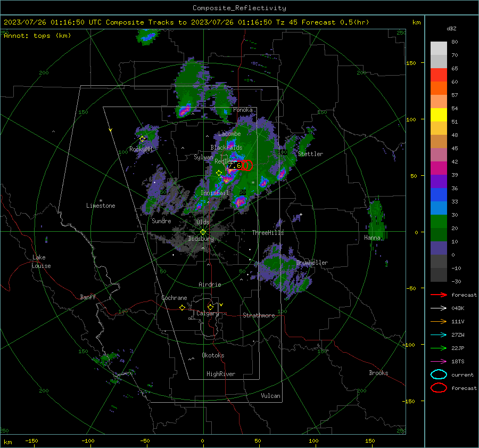Click the Cochrane map label
The width and height of the screenshot is (479, 448).
coord(174,298)
